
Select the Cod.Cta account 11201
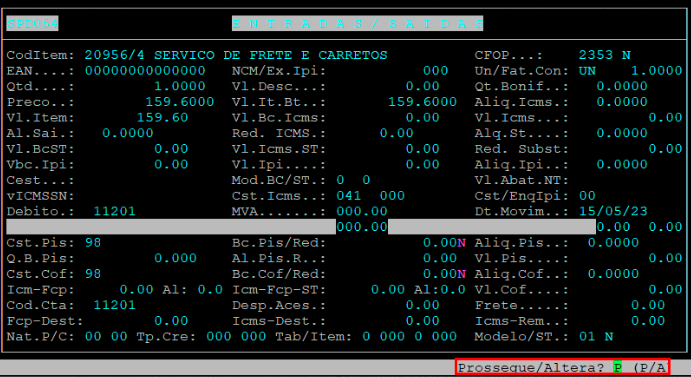[x=115, y=305]
